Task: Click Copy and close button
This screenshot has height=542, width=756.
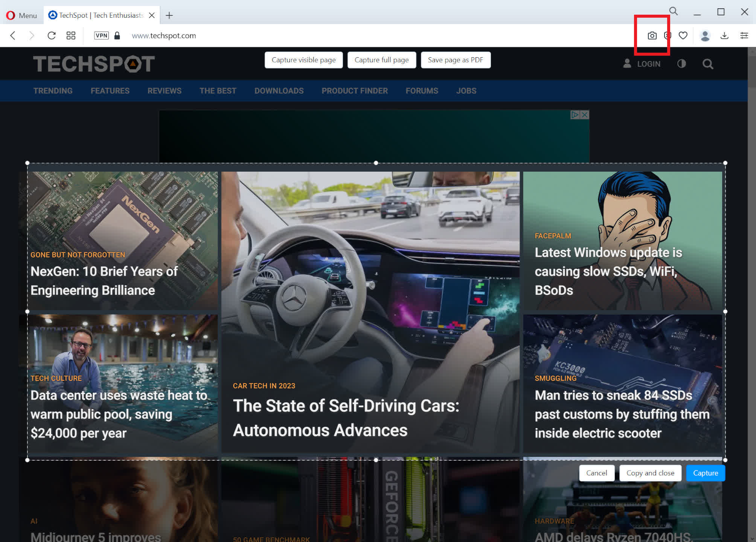Action: coord(650,473)
